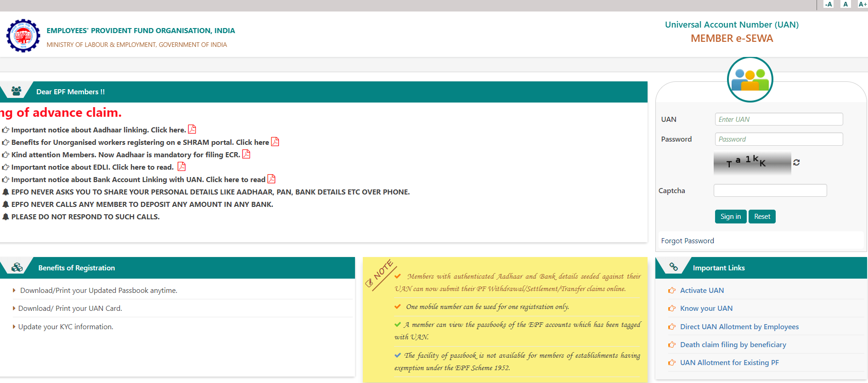
Task: Increase font size with A+
Action: (862, 4)
